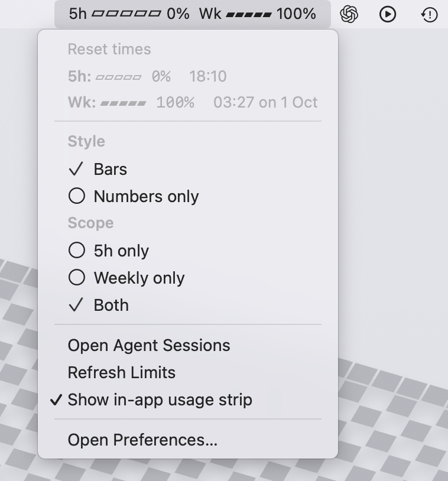Click the Wk usage bar in the menu bar

[249, 14]
